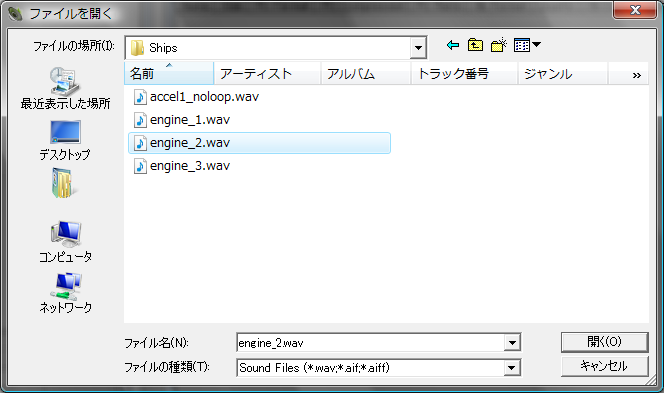Select the engine_3.wav file name
Screen dimensions: 664x393
[x=190, y=166]
